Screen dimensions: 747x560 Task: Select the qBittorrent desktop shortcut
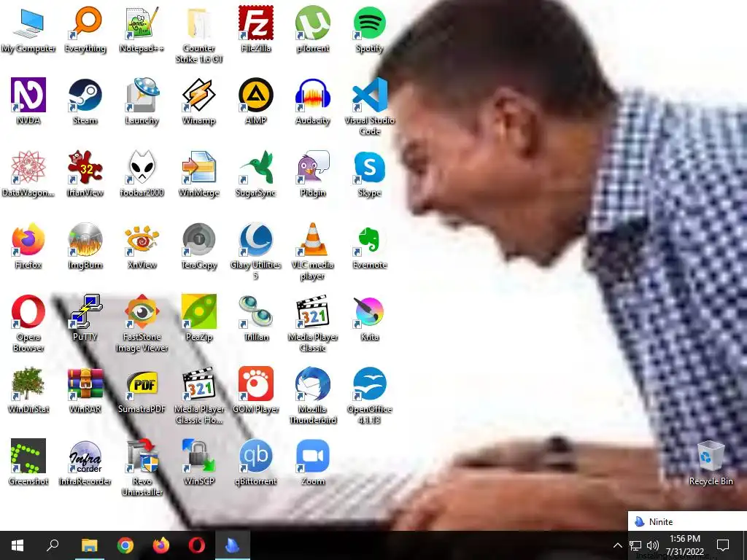coord(256,462)
